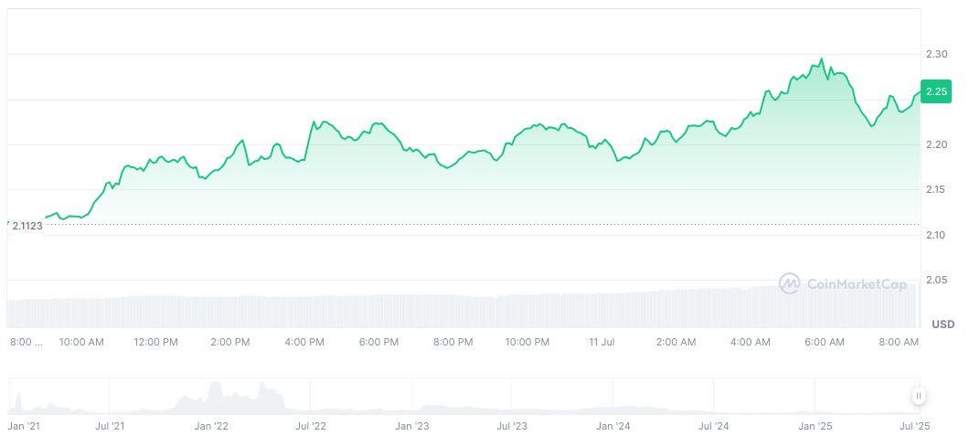This screenshot has width=980, height=436.
Task: Click the volume bars below 2:00 PM
Action: pos(229,312)
